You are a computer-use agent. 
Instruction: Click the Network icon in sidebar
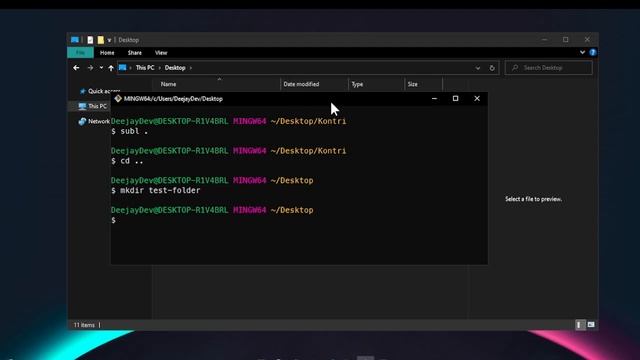click(82, 121)
